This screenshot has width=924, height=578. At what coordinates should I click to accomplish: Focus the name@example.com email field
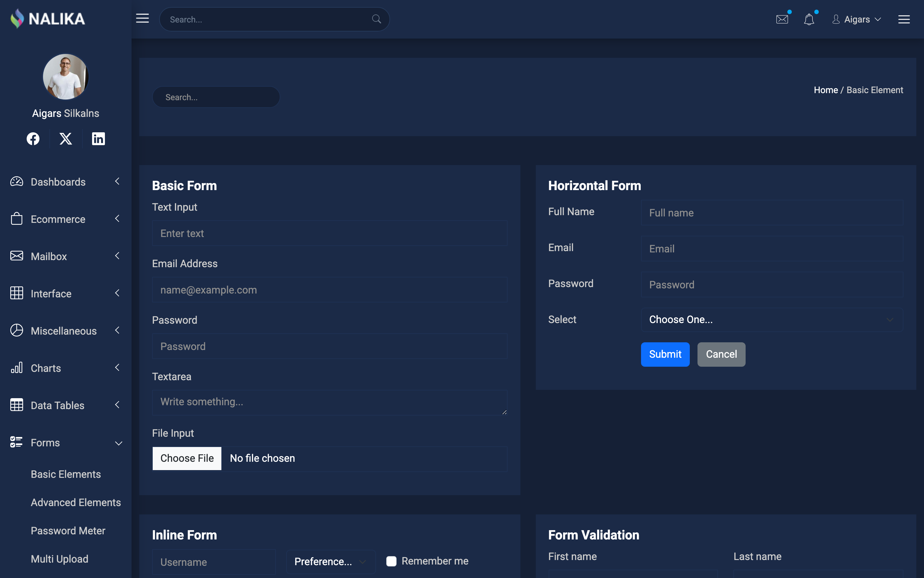click(x=329, y=290)
